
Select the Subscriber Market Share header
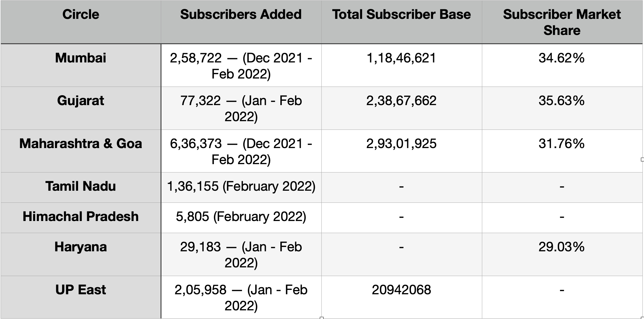[562, 22]
